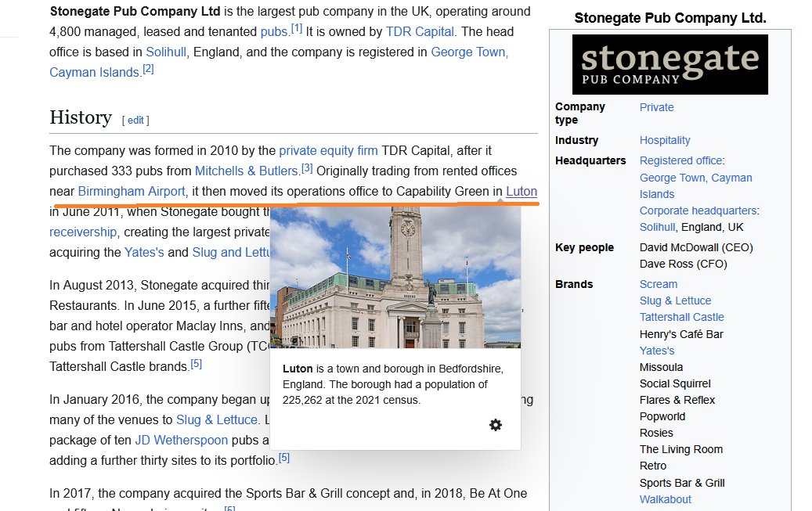Open Solihull link in infobox headquarters

coord(657,227)
